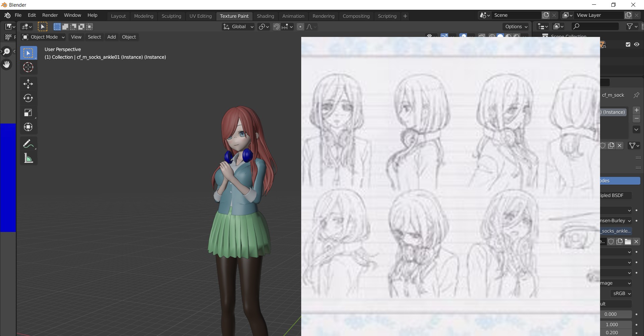644x336 pixels.
Task: Set selection mode to Subtract
Action: tap(73, 27)
